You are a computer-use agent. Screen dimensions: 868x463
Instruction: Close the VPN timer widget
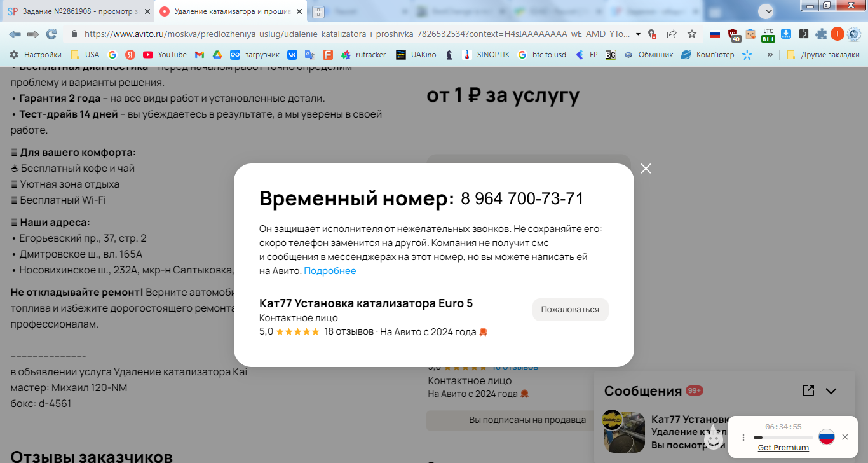[x=845, y=437]
